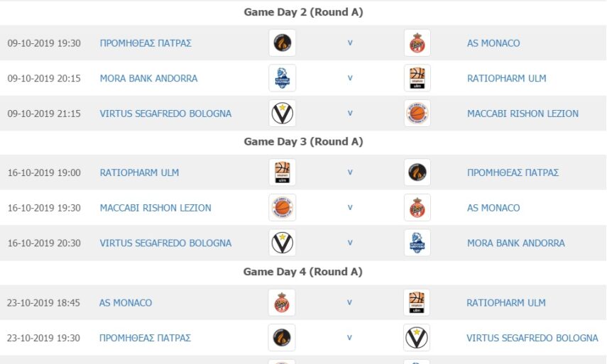Click MORA BANK ANDORRA link in Game Day 2
The width and height of the screenshot is (607, 364).
pyautogui.click(x=148, y=78)
